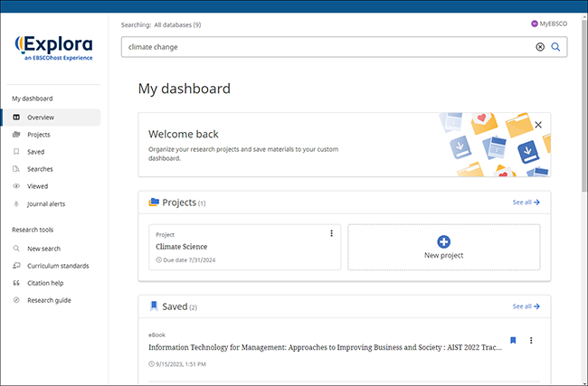This screenshot has height=386, width=588.
Task: Select Overview in the sidebar
Action: pos(52,118)
